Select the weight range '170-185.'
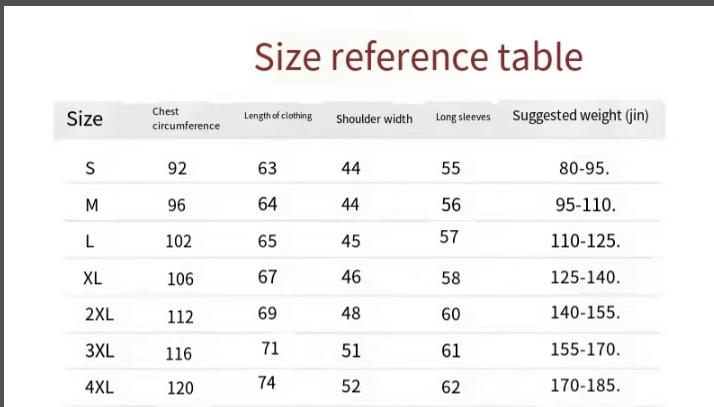This screenshot has width=714, height=407. click(x=585, y=384)
